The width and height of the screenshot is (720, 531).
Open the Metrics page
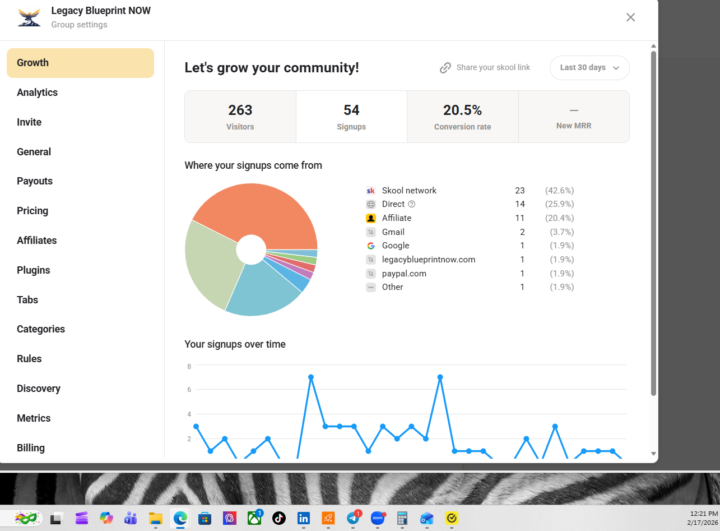34,418
